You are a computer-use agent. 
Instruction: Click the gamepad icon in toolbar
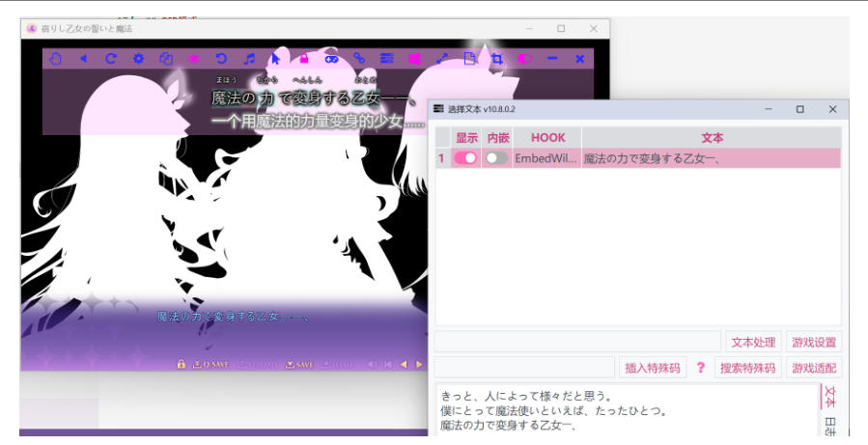[331, 59]
